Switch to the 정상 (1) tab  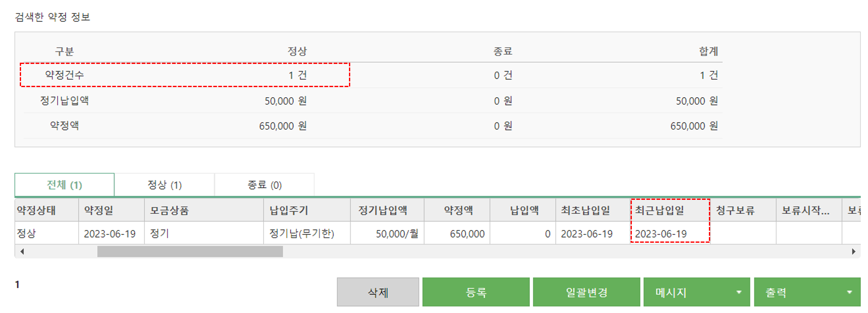pyautogui.click(x=165, y=185)
